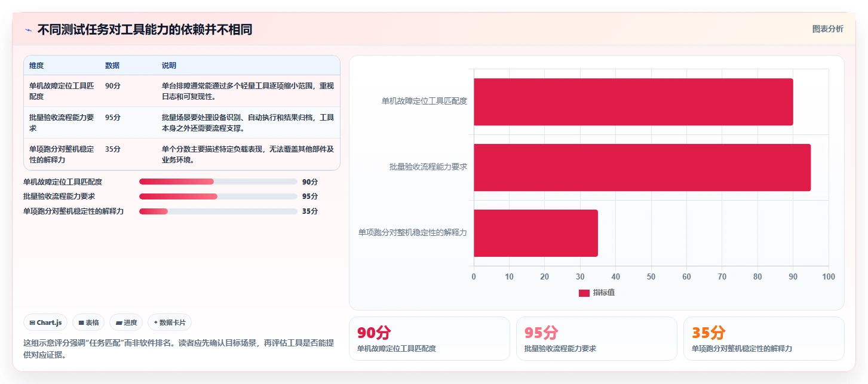The image size is (868, 384).
Task: Toggle the 指标值 legend entry
Action: [597, 293]
